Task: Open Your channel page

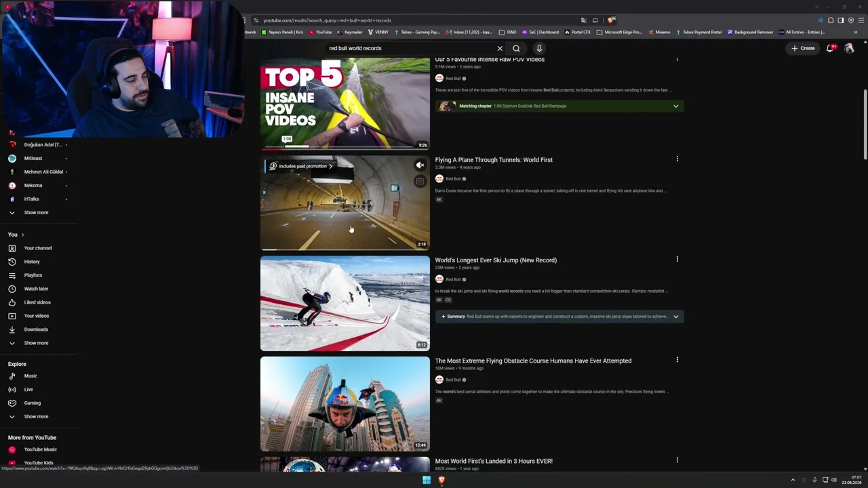Action: (38, 248)
